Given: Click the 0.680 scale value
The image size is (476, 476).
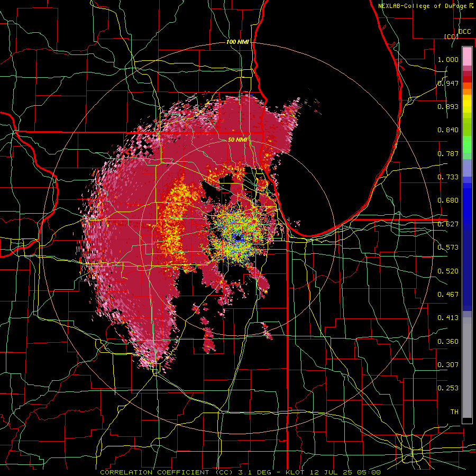Looking at the screenshot, I should click(x=448, y=200).
